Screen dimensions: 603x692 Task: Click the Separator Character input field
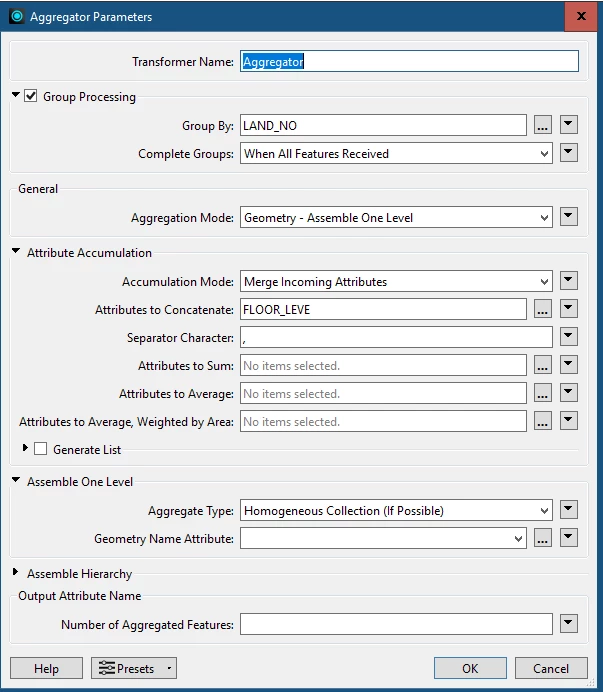pyautogui.click(x=396, y=337)
